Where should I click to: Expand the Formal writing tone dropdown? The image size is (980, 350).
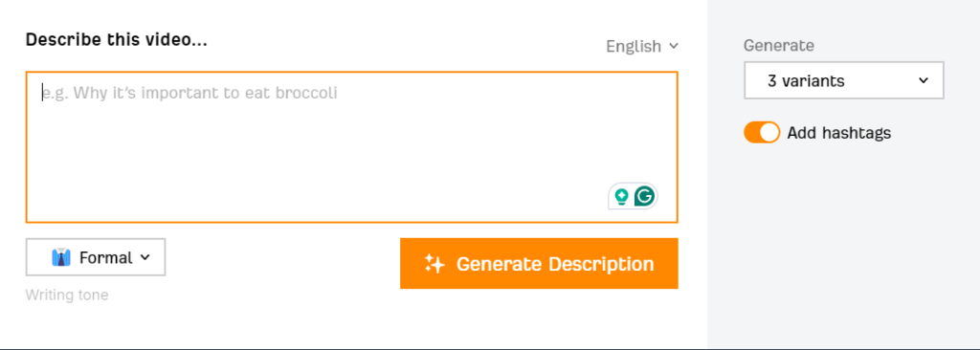(96, 257)
